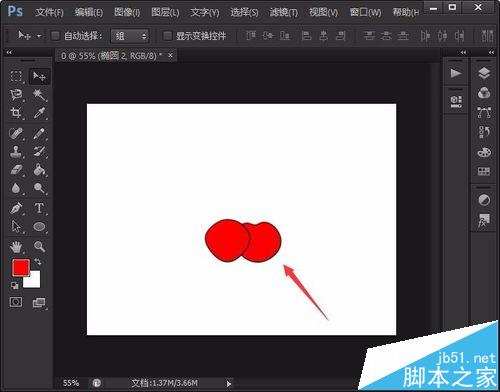
Task: Open the Swatches grid panel icon
Action: (x=484, y=172)
